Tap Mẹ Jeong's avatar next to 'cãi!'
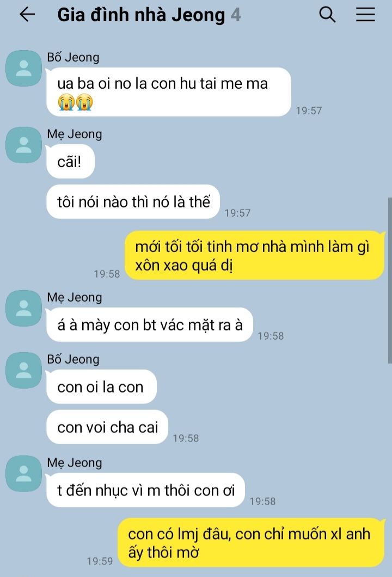The height and width of the screenshot is (577, 392). tap(23, 145)
